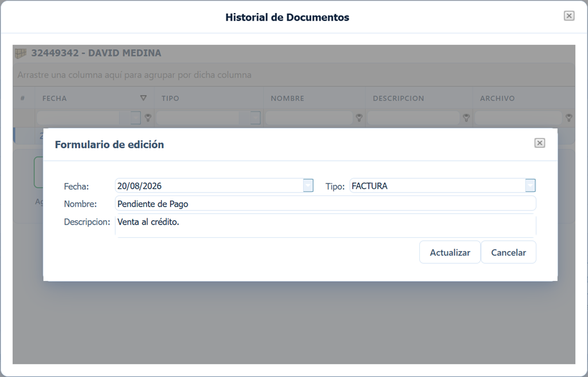This screenshot has height=377, width=588.
Task: Click the Descripcion text area
Action: (x=326, y=226)
